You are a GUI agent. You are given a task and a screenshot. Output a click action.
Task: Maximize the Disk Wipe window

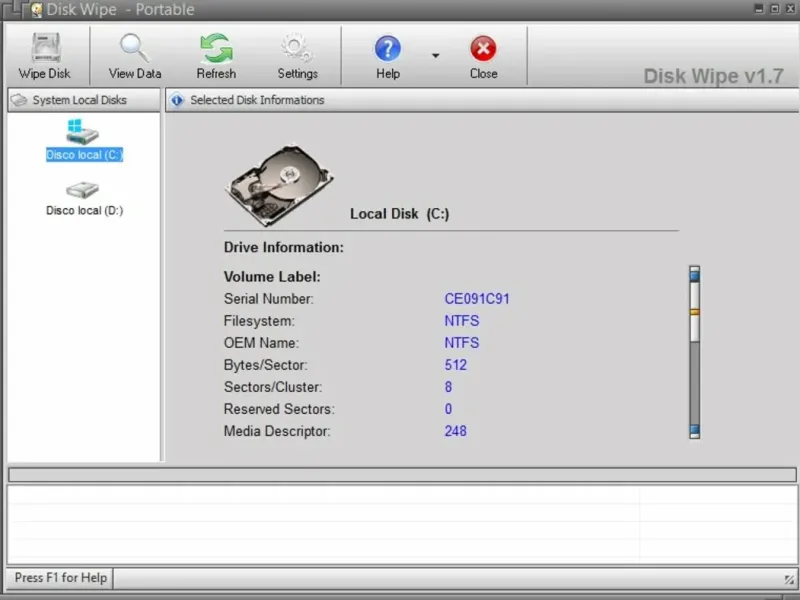(x=774, y=9)
